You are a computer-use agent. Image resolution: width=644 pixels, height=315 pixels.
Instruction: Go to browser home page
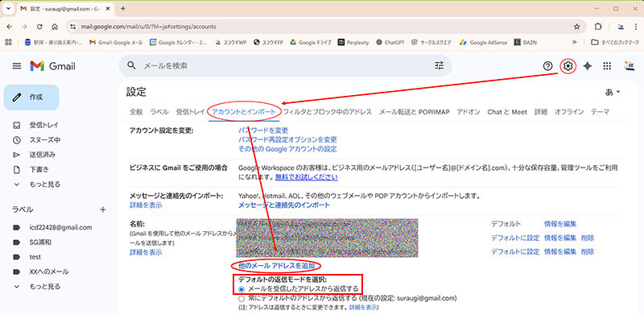coord(55,27)
